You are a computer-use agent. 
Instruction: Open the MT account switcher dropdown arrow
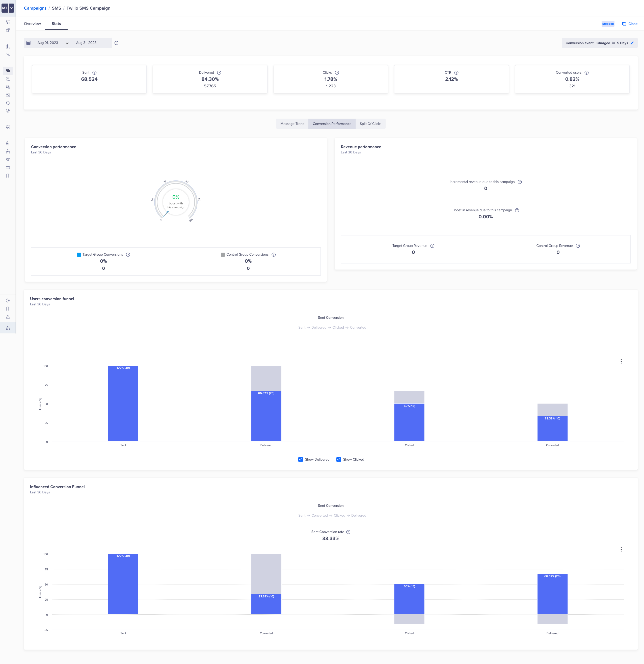click(11, 8)
